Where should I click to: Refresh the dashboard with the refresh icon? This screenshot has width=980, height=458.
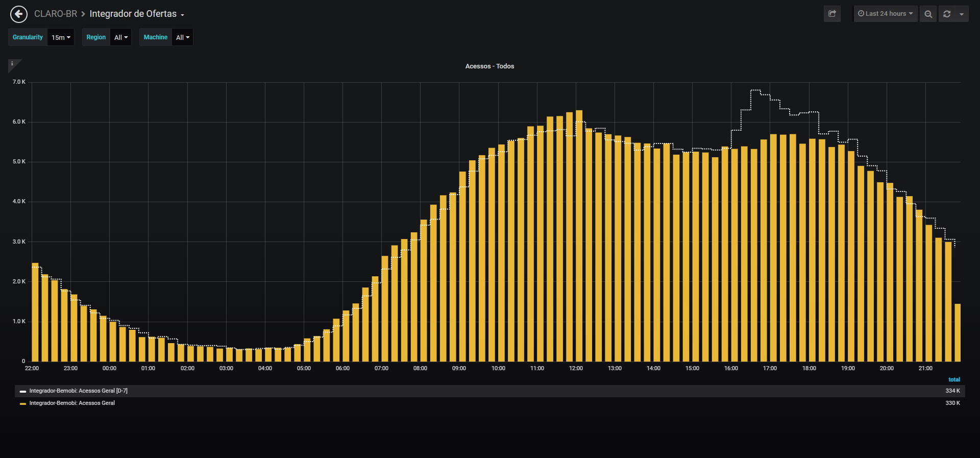[x=947, y=14]
